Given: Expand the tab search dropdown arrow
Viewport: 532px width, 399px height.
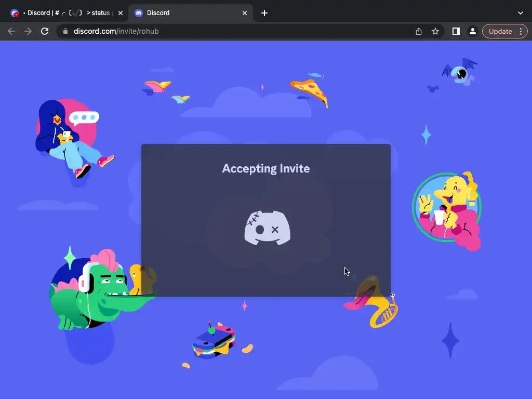Looking at the screenshot, I should point(521,13).
